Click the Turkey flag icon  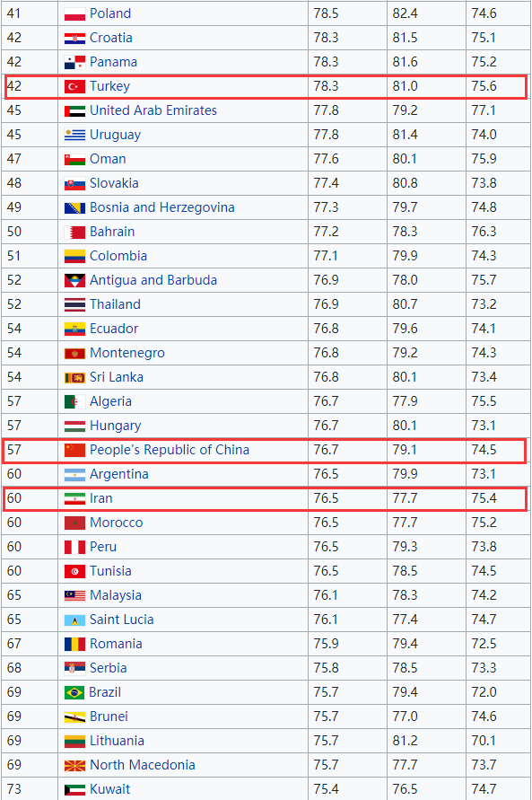[74, 87]
